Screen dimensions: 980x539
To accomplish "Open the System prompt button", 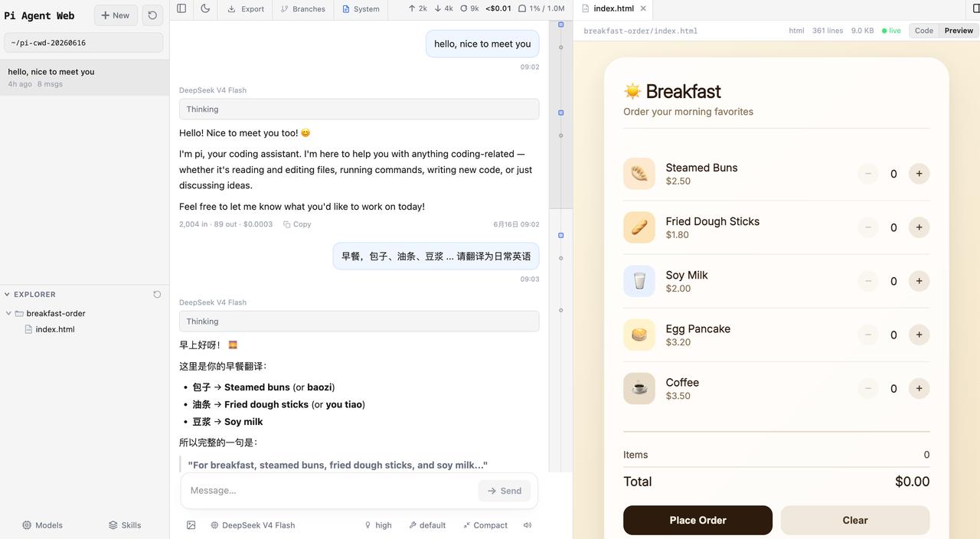I will click(x=361, y=8).
